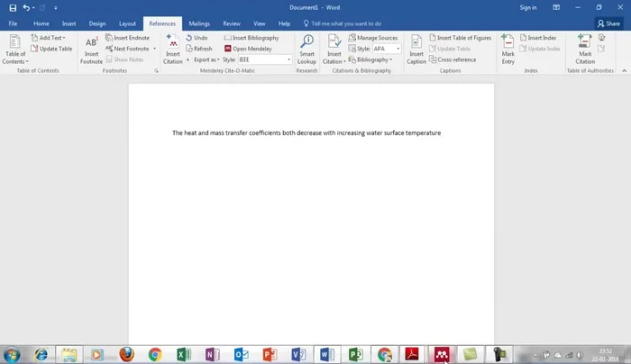Switch to the Home tab

coord(41,23)
